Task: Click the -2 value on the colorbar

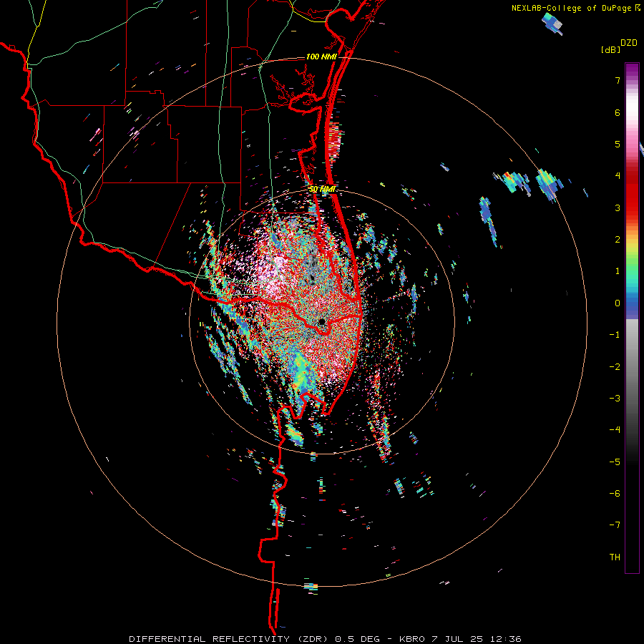Action: pyautogui.click(x=615, y=367)
